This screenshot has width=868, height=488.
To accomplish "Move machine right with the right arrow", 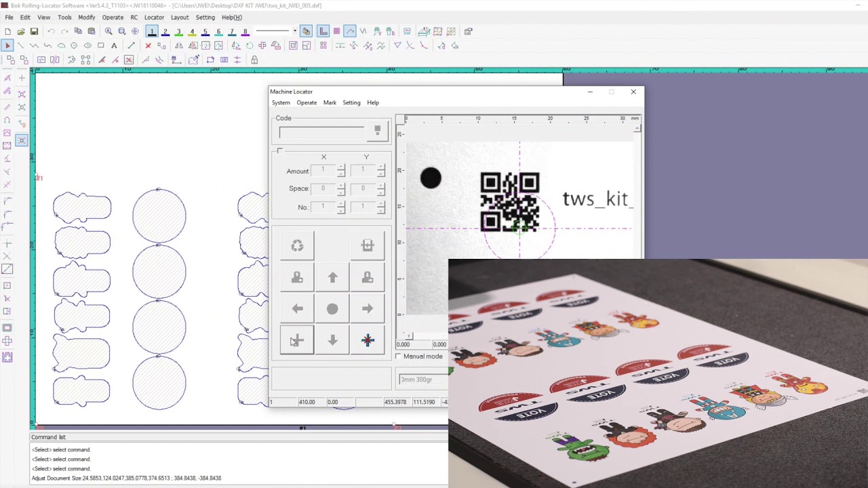I will [368, 309].
